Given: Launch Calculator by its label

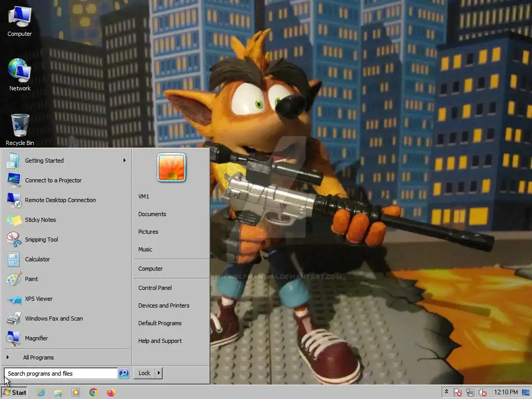Looking at the screenshot, I should pos(37,259).
